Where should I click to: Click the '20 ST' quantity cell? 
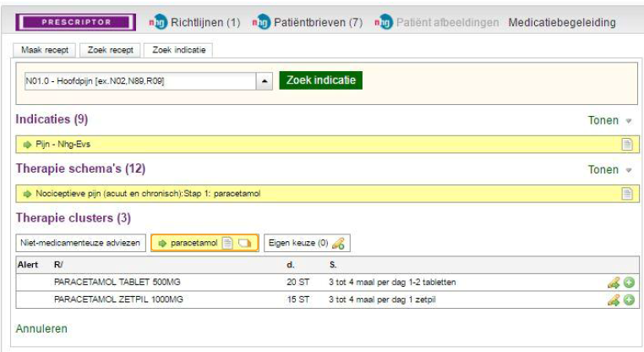pos(297,282)
